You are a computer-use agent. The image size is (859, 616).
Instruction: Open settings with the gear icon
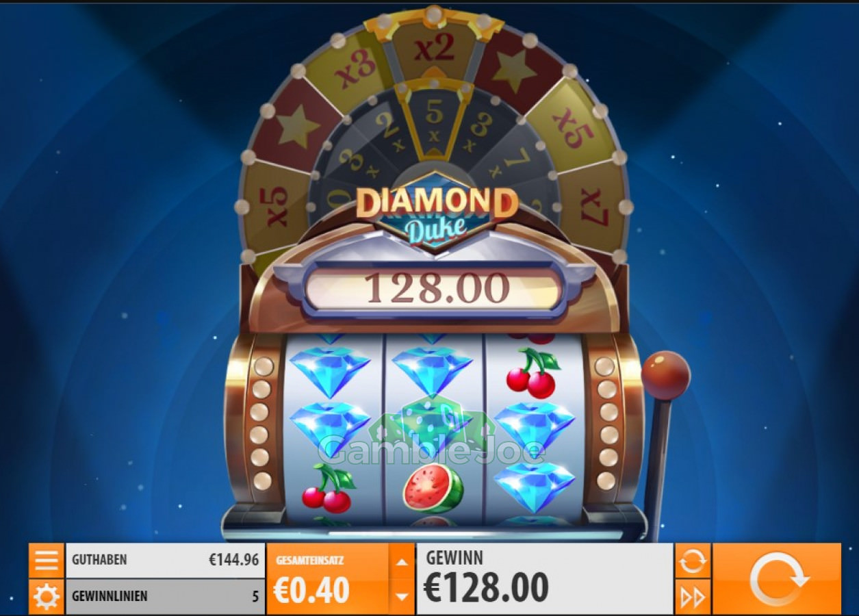point(46,597)
